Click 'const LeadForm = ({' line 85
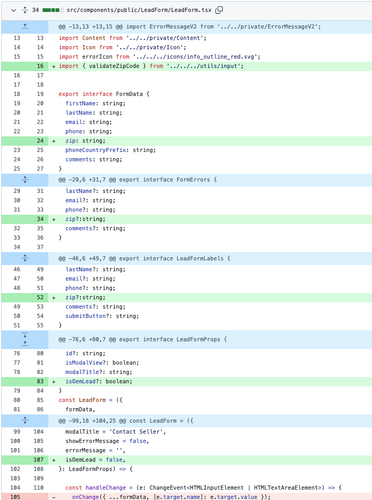Screen dimensions: 372x500 [x=90, y=400]
